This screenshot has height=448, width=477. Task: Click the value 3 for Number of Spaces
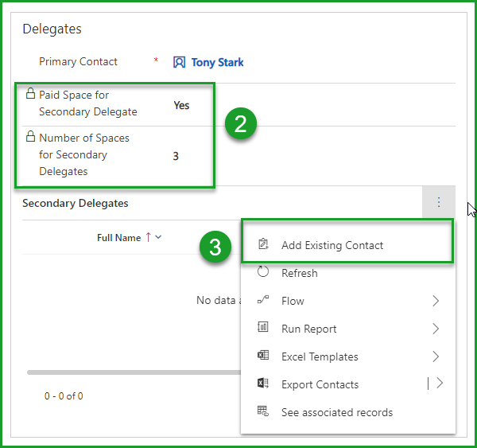point(176,156)
